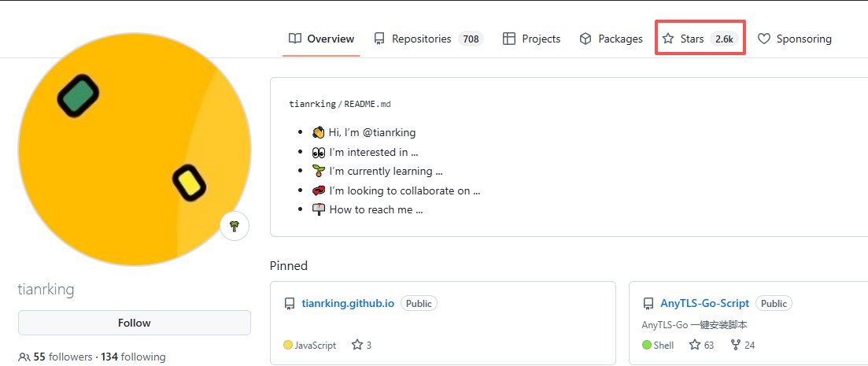868x366 pixels.
Task: View the 134 following list
Action: 133,357
